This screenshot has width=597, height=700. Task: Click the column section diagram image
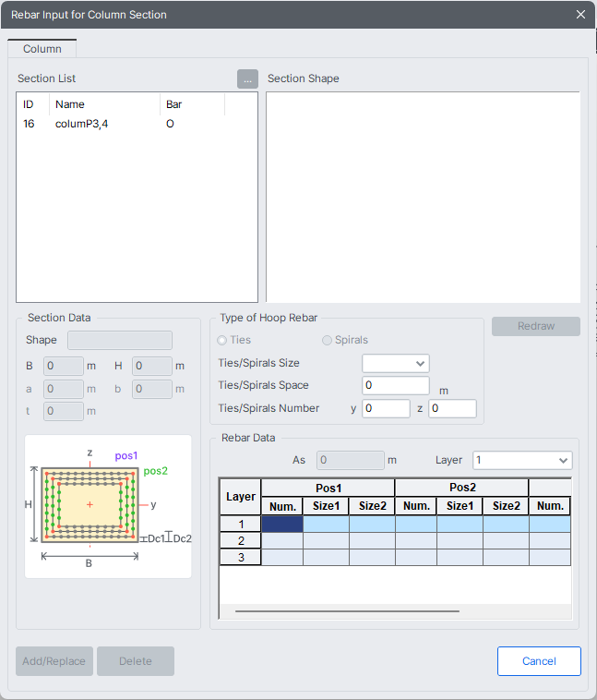(108, 507)
